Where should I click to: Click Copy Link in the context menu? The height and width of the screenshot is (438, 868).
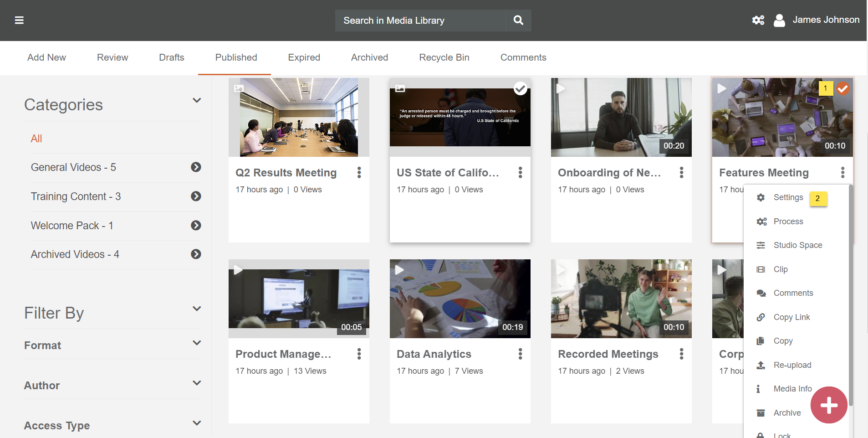(791, 317)
